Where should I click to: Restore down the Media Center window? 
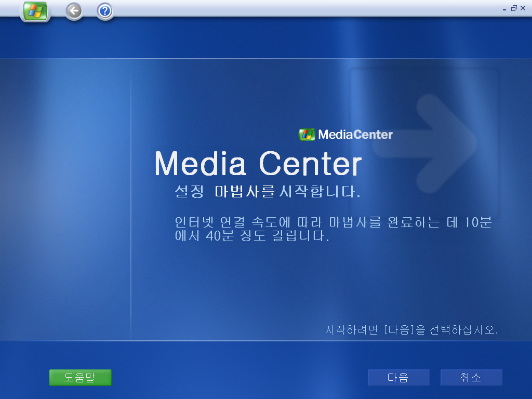click(x=514, y=8)
